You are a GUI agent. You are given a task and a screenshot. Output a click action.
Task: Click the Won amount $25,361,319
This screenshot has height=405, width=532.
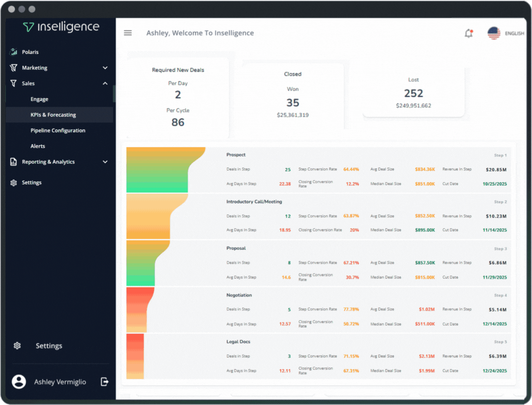pyautogui.click(x=293, y=115)
